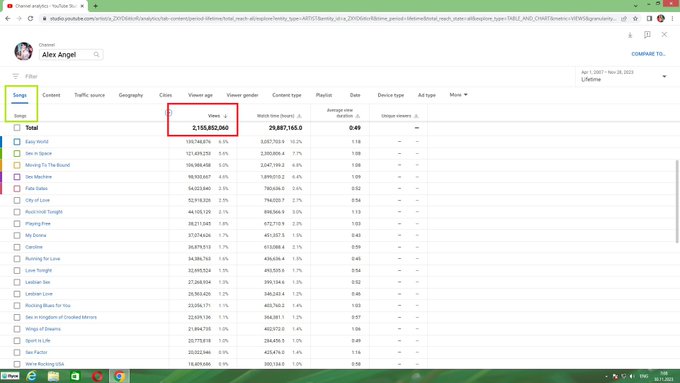Click the filter lines icon
This screenshot has width=680, height=383.
pyautogui.click(x=16, y=76)
